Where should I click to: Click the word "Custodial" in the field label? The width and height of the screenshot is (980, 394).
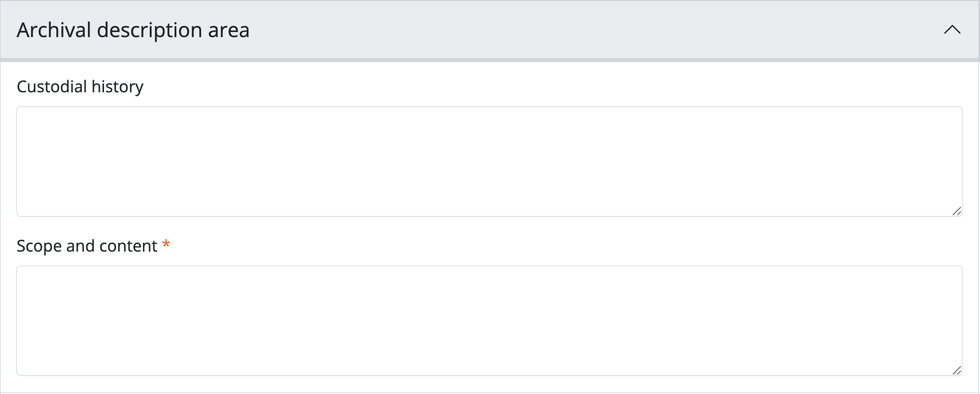pos(52,87)
